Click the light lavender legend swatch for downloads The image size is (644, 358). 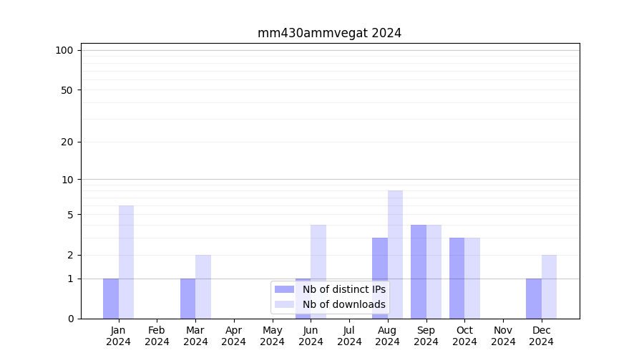tap(284, 304)
